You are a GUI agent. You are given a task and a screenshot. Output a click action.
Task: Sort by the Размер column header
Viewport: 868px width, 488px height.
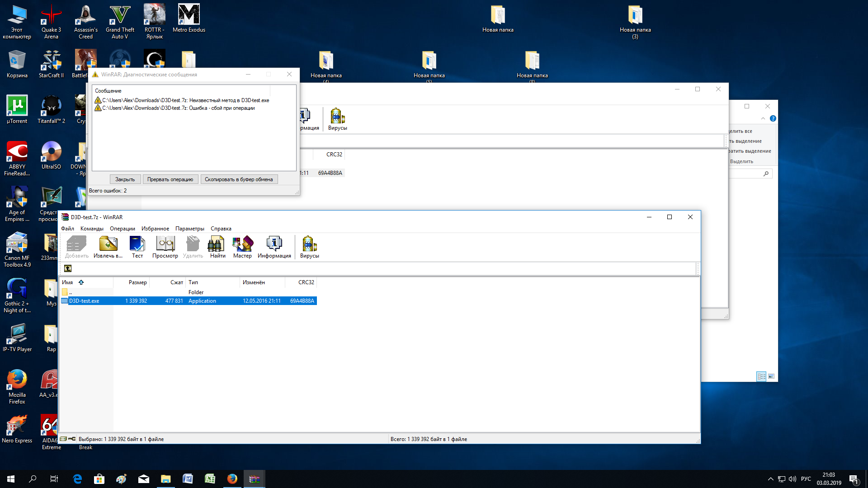[x=137, y=282]
